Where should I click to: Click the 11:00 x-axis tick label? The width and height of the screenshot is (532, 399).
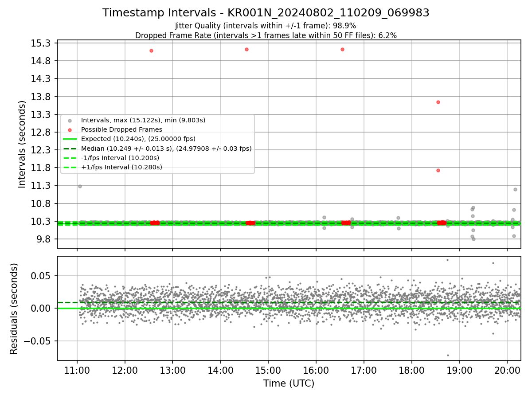click(x=77, y=370)
